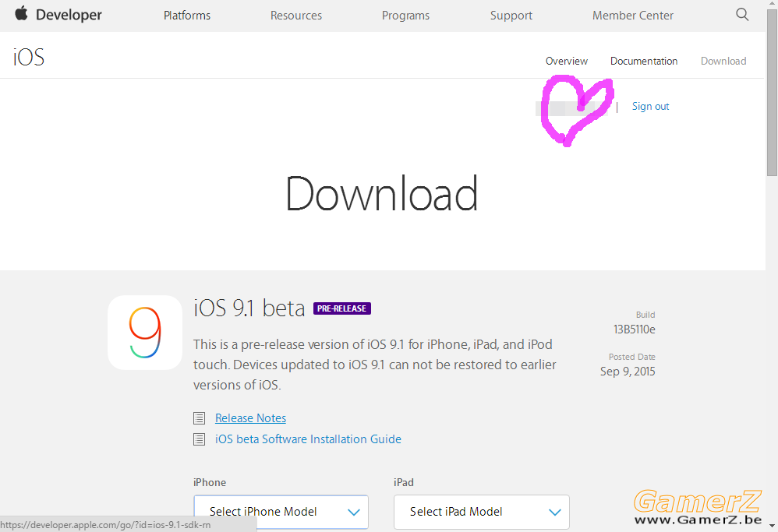Open the Platforms menu
The image size is (778, 532).
click(187, 16)
